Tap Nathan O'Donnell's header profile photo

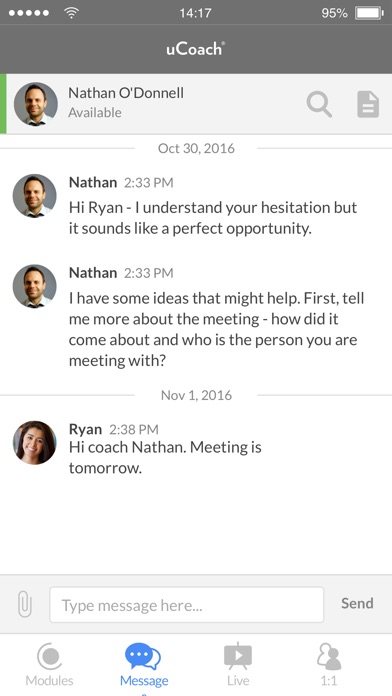coord(36,104)
